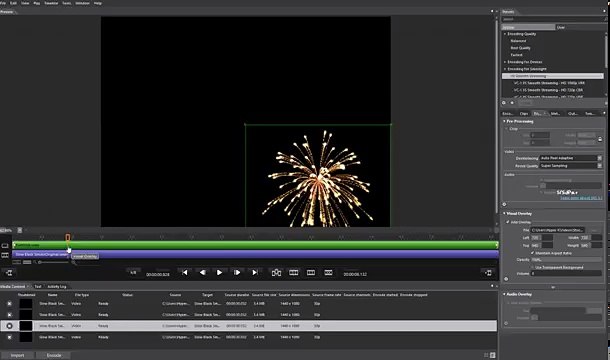Collapse the Encoding for Silverlight preset group
This screenshot has height=360, width=610.
pyautogui.click(x=505, y=69)
